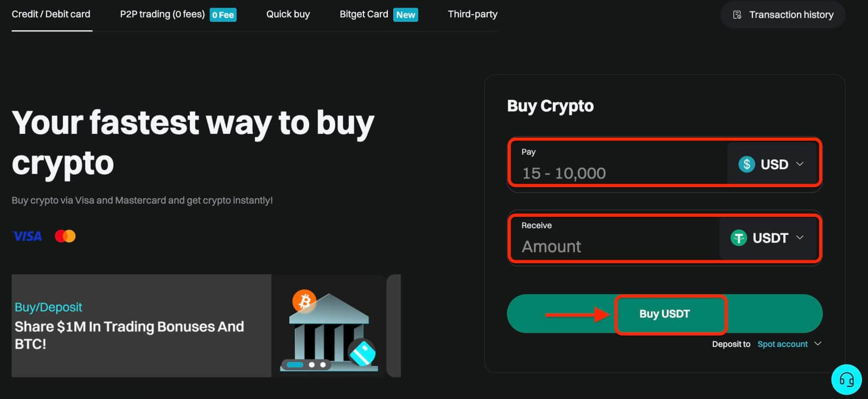
Task: Go to the Bitget Card tab
Action: tap(363, 15)
